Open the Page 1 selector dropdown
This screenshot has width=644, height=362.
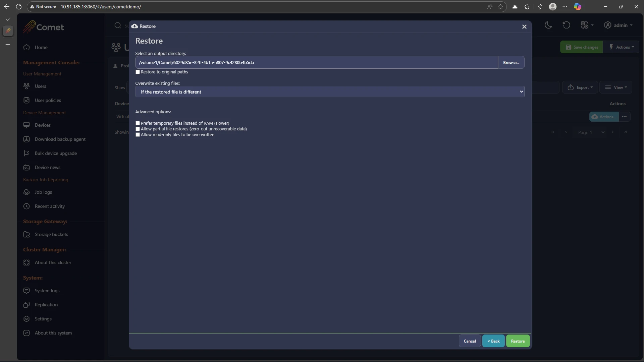591,132
